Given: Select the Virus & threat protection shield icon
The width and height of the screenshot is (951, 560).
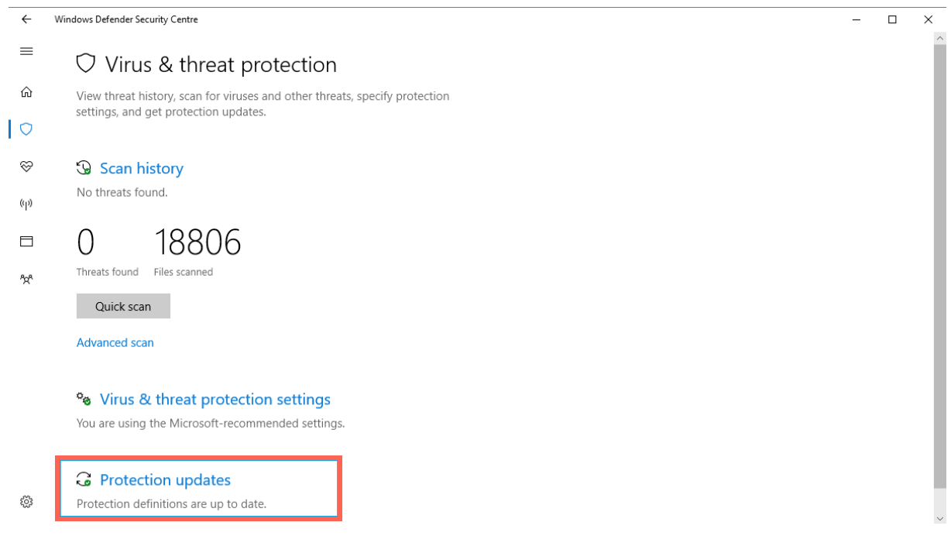Looking at the screenshot, I should pyautogui.click(x=26, y=129).
